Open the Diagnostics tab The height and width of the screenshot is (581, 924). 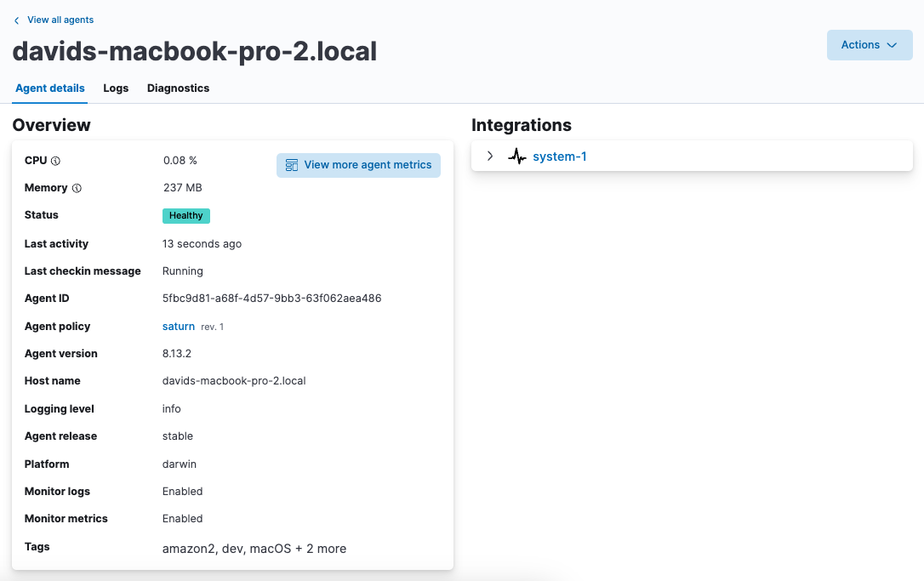coord(178,88)
